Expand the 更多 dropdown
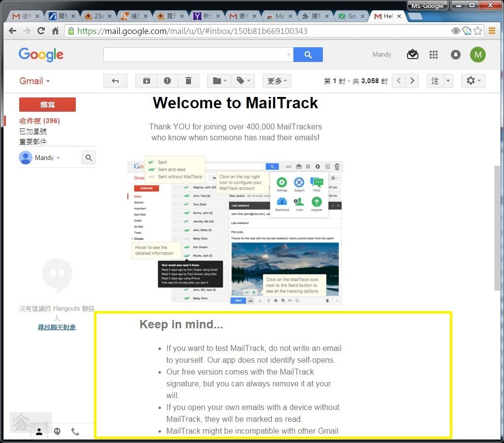The height and width of the screenshot is (443, 504). tap(277, 81)
